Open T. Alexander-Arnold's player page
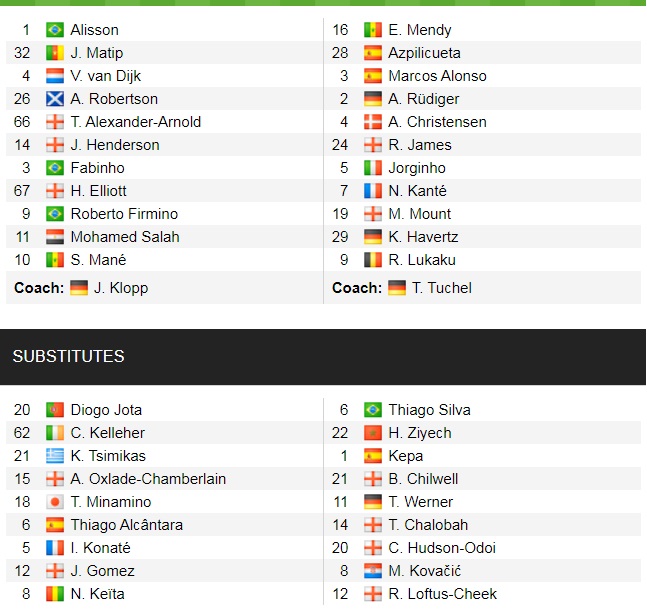This screenshot has width=647, height=616. (x=135, y=122)
